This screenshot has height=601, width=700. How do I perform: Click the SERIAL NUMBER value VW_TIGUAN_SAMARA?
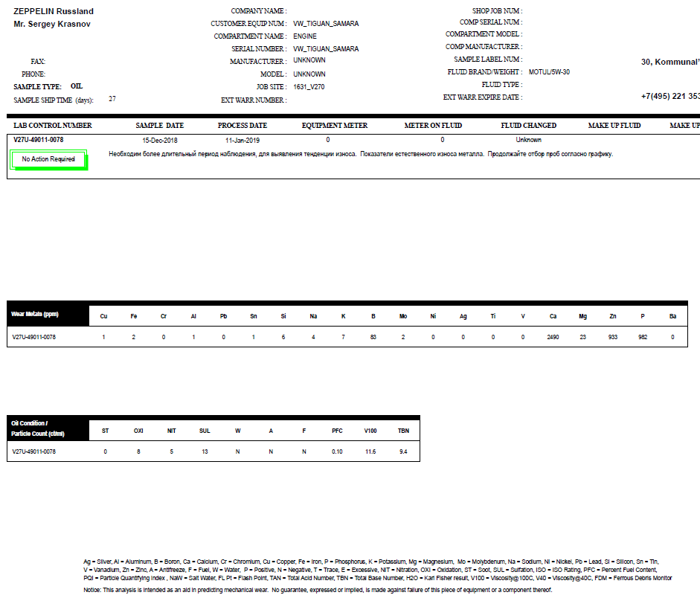(x=326, y=48)
